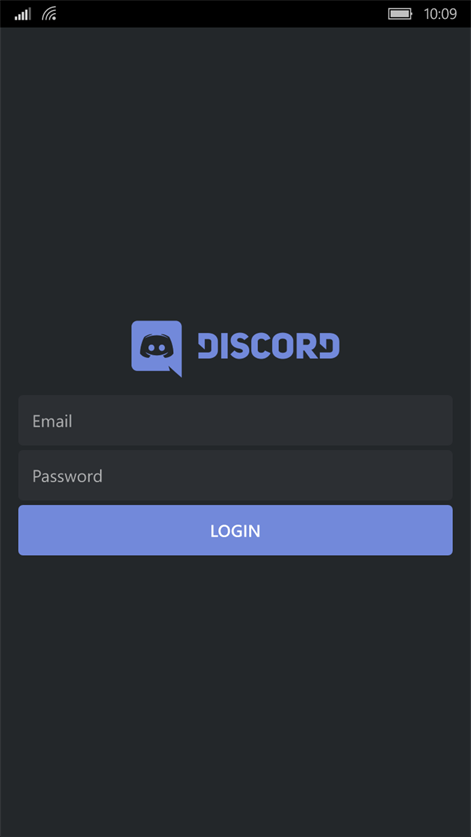Tap the black status bar between icons

222,14
